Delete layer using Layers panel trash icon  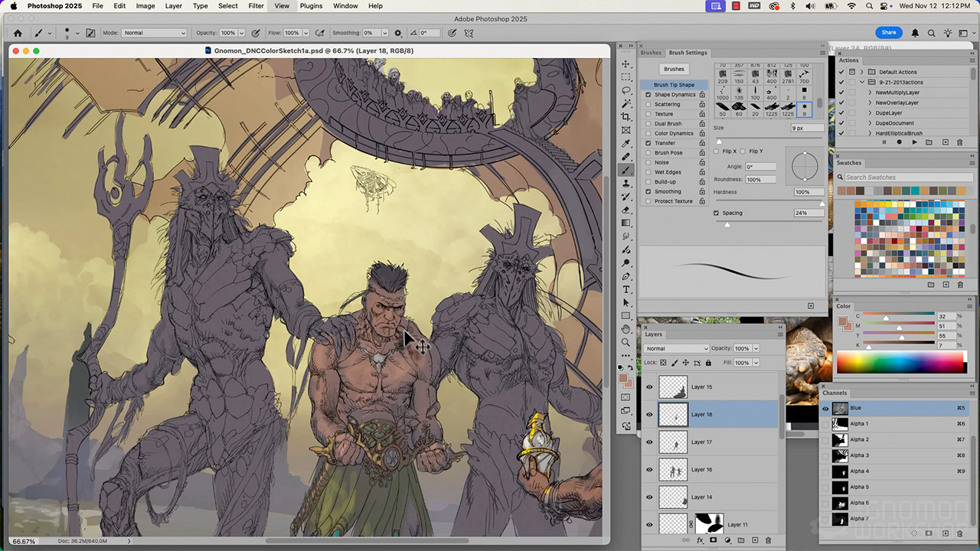pyautogui.click(x=768, y=540)
